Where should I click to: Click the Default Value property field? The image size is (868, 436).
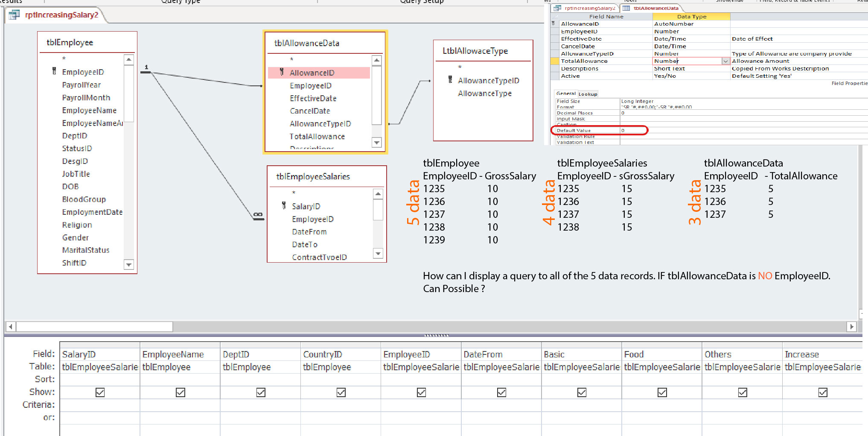coord(633,130)
